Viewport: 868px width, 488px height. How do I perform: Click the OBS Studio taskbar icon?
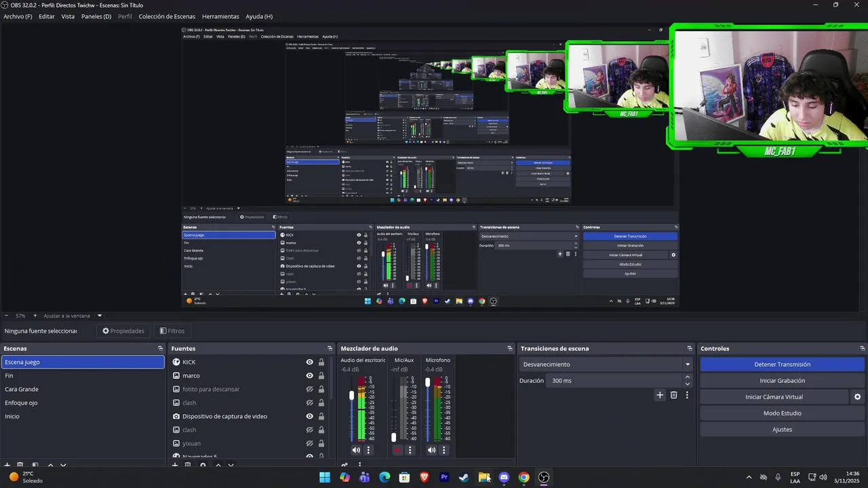coord(544,477)
